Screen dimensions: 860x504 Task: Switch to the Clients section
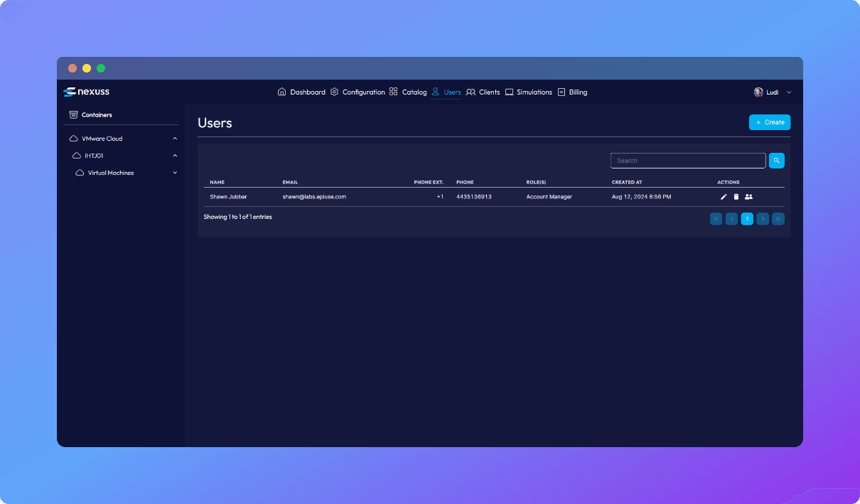point(483,92)
